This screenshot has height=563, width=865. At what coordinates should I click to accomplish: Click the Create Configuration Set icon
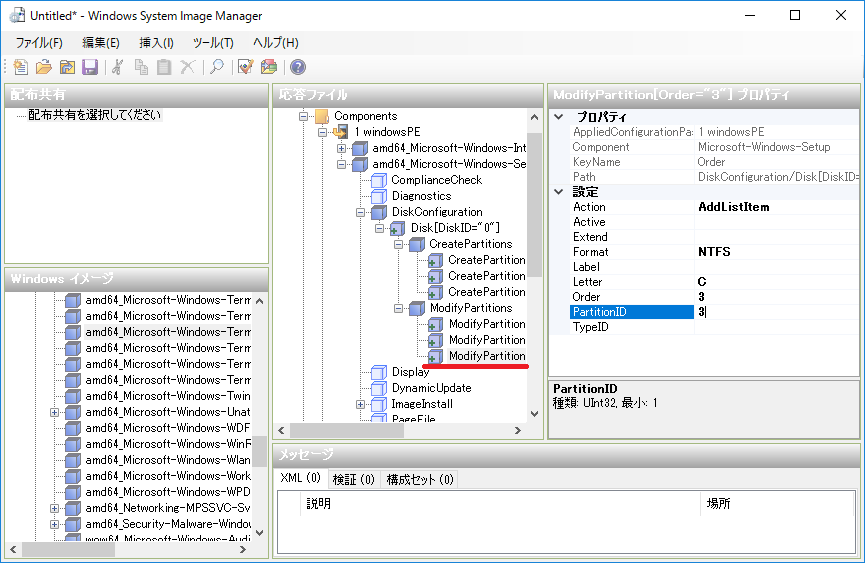point(269,67)
